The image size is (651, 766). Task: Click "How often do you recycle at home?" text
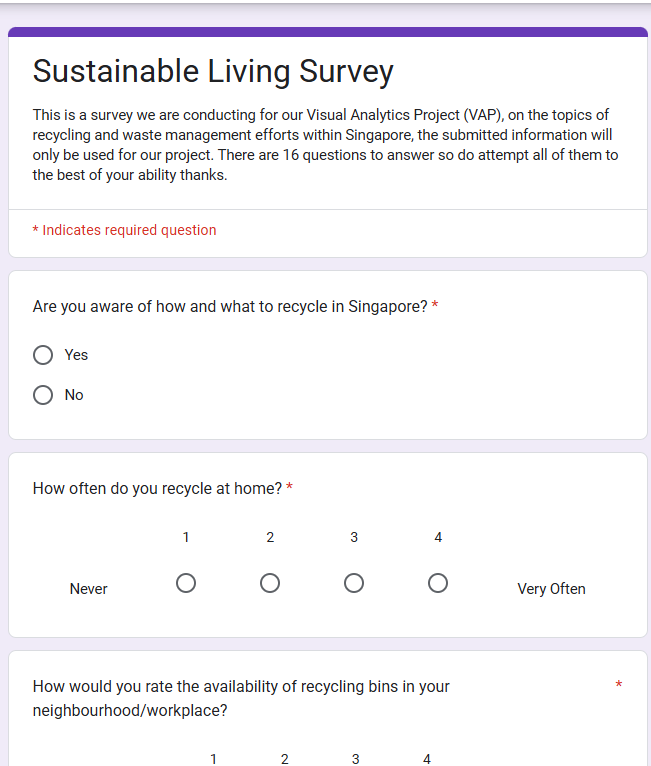point(157,488)
